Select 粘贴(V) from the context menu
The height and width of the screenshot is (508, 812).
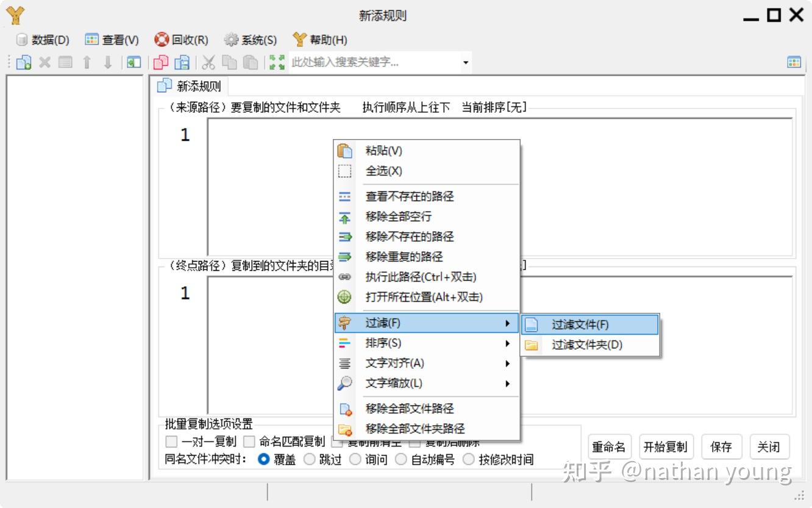(x=427, y=151)
